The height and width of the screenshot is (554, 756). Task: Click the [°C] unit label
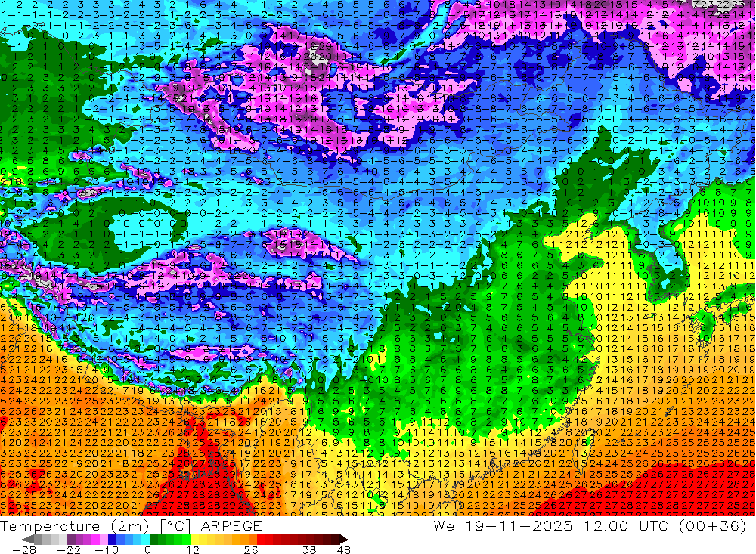coord(175,526)
